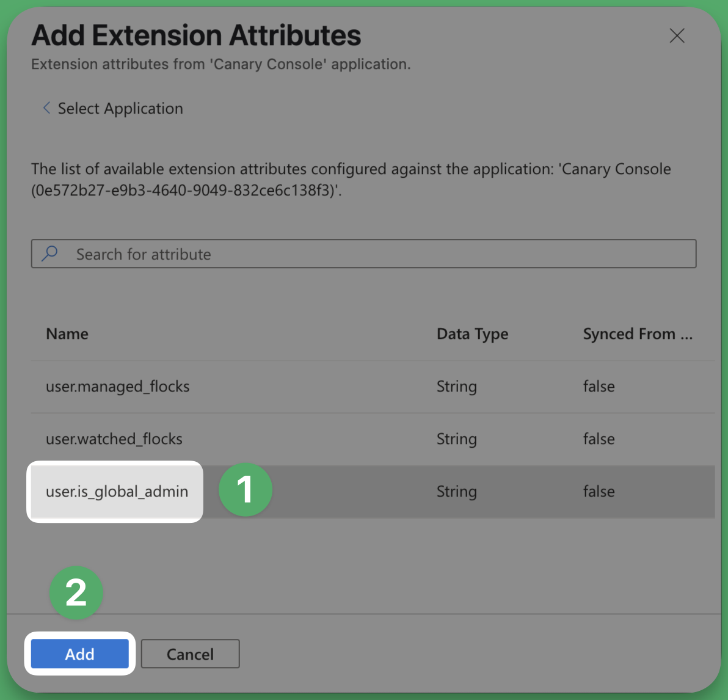Click String in the user.managed_flocks row
This screenshot has width=728, height=700.
point(456,387)
